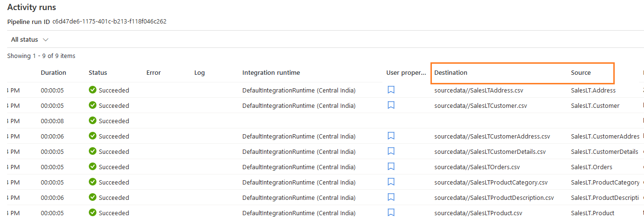Open user properties bookmark for SalesLTAddress.csv row
Image resolution: width=644 pixels, height=220 pixels.
tap(391, 90)
